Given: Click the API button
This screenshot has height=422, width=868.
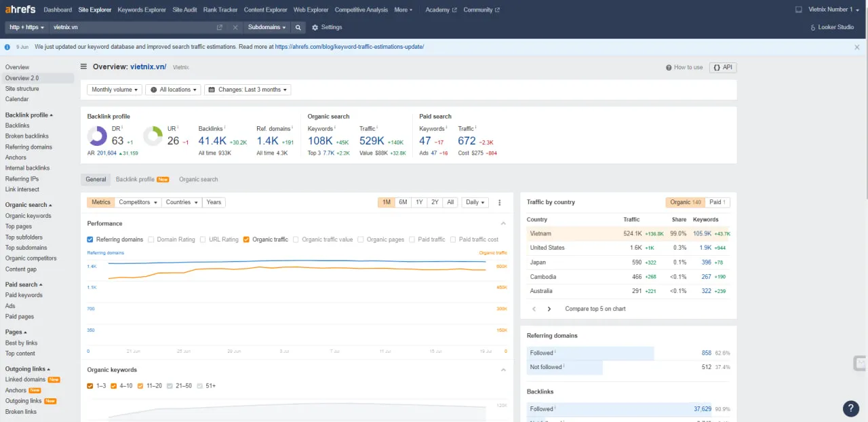Looking at the screenshot, I should coord(723,67).
